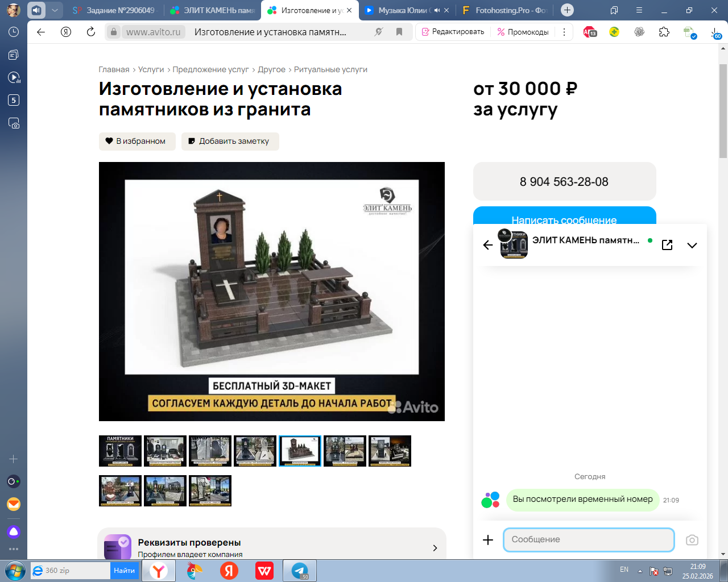This screenshot has width=728, height=582.
Task: Click the 'Добавить заметку' button
Action: pos(230,142)
